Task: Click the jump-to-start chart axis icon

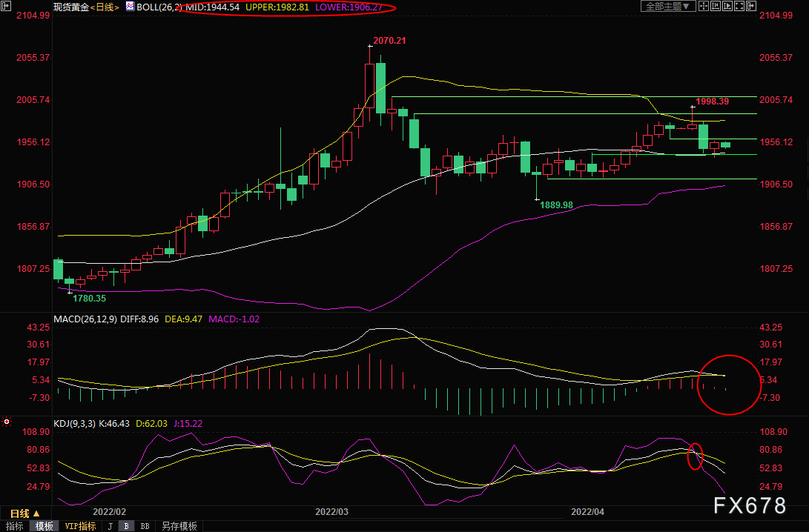Action: click(x=716, y=6)
